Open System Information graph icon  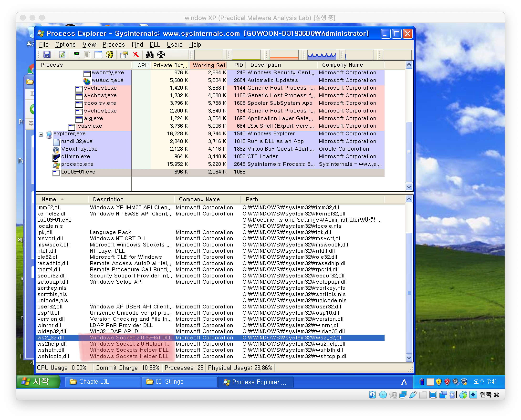tap(77, 55)
